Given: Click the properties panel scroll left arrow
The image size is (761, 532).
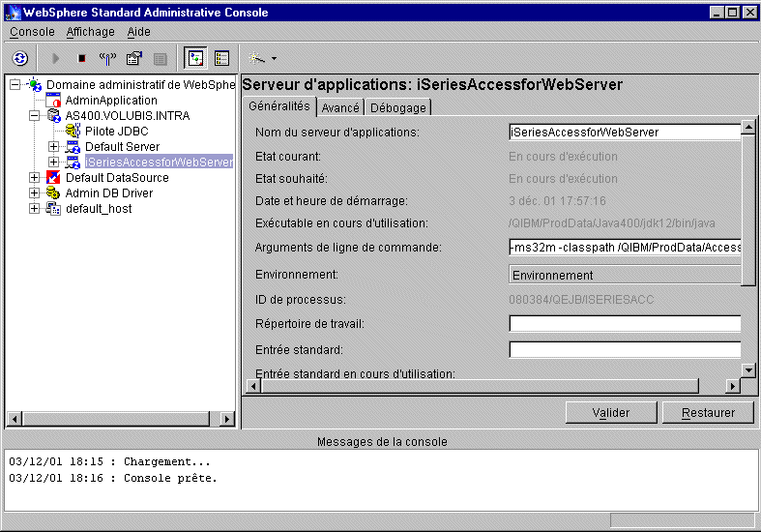Looking at the screenshot, I should click(x=253, y=386).
